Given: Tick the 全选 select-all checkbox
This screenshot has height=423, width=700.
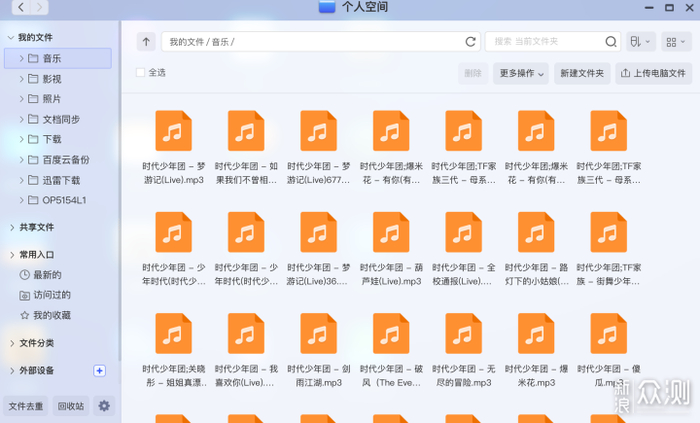Looking at the screenshot, I should tap(141, 73).
